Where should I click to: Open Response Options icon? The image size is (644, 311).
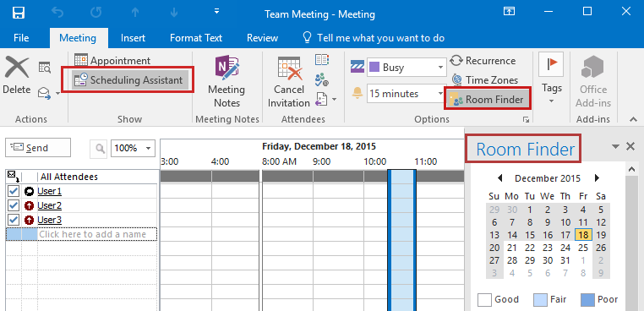click(x=322, y=99)
